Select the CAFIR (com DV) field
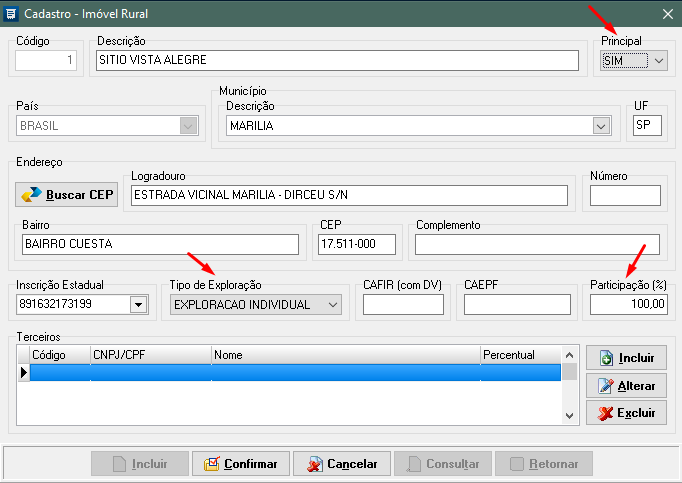The height and width of the screenshot is (483, 682). (x=403, y=304)
